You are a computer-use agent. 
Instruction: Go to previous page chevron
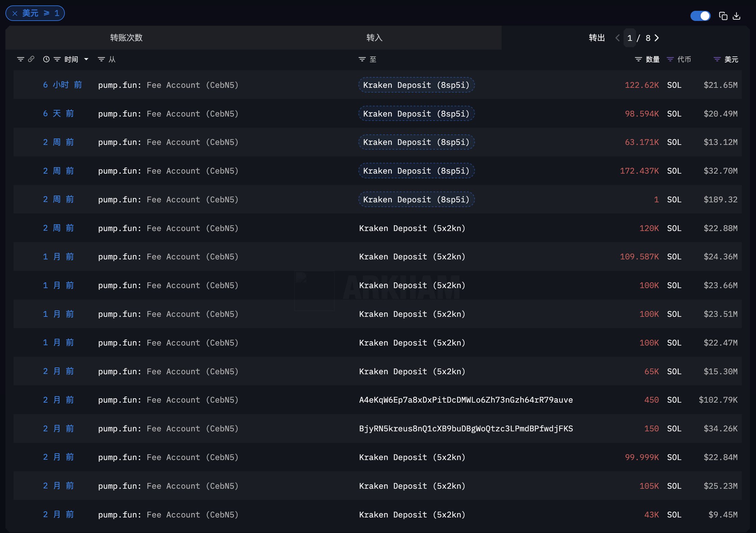tap(618, 38)
